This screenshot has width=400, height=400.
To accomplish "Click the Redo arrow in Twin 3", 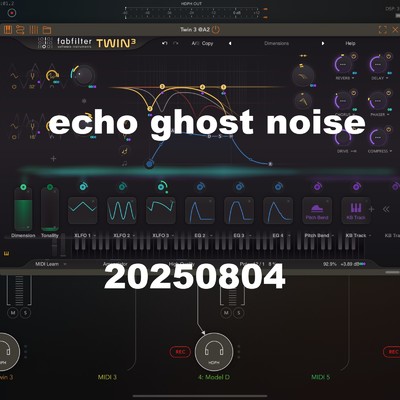I will (176, 43).
